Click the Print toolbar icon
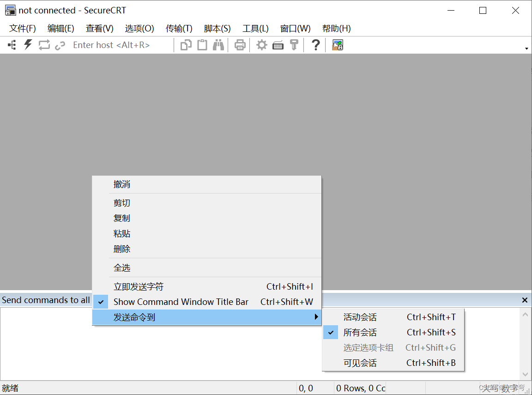Image resolution: width=532 pixels, height=395 pixels. click(x=239, y=45)
